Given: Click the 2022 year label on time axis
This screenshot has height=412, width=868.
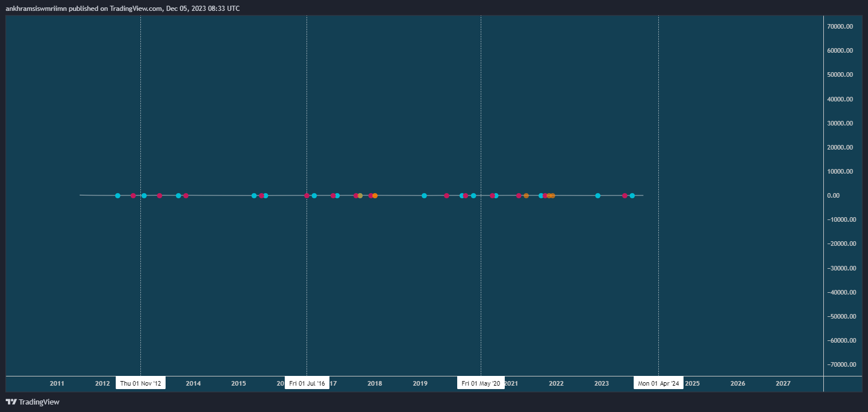Looking at the screenshot, I should point(556,383).
